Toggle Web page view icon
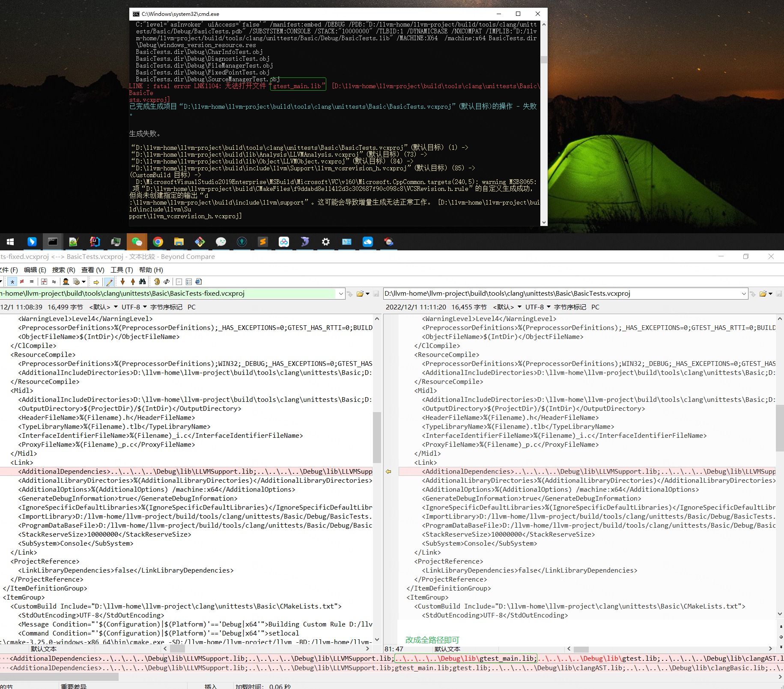Image resolution: width=784 pixels, height=689 pixels. 199,282
